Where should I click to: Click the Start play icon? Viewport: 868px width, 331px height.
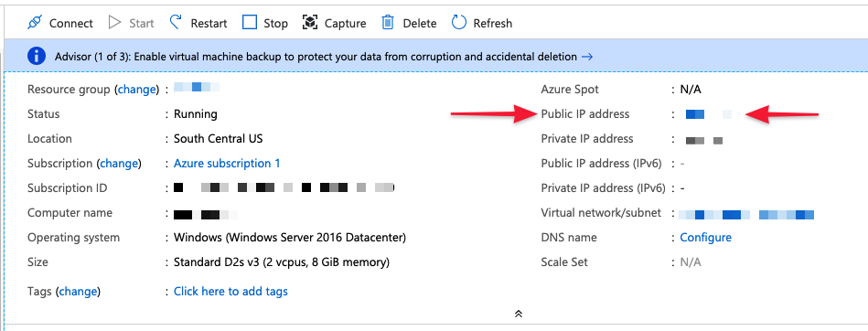point(114,23)
